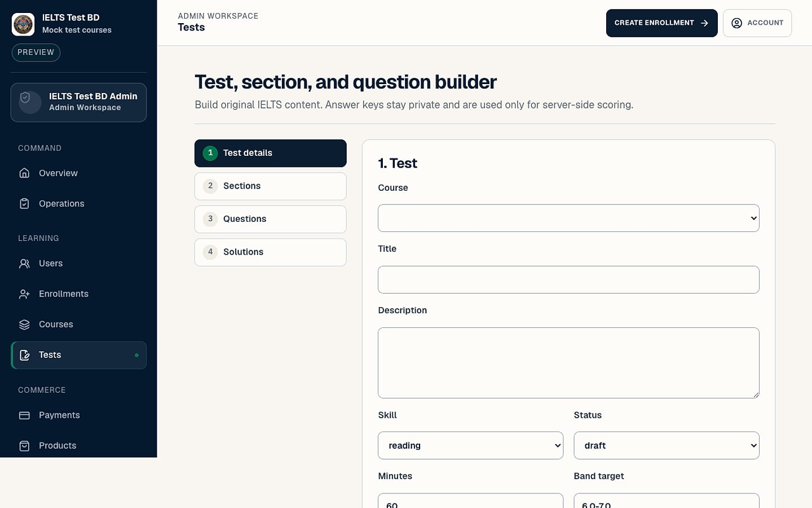Click the 'Tests' page title in header
This screenshot has width=812, height=508.
click(191, 28)
